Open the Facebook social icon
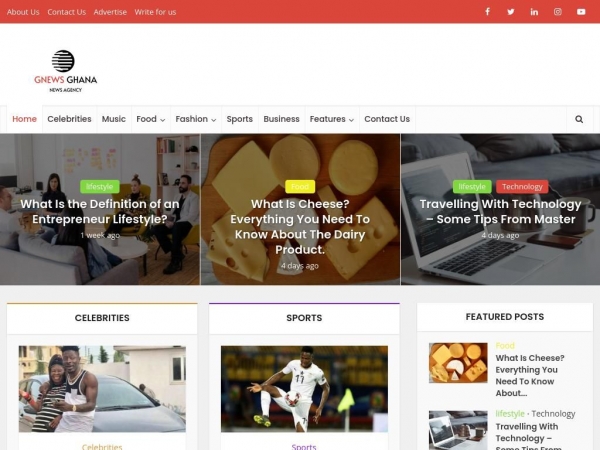This screenshot has height=450, width=600. (x=488, y=12)
